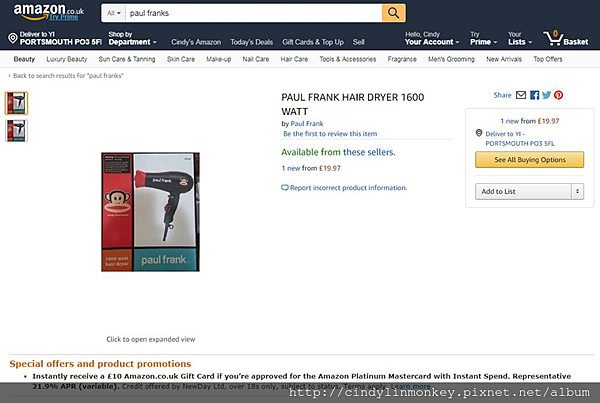Click the delivery location pin icon
Image resolution: width=600 pixels, height=403 pixels.
(x=13, y=38)
